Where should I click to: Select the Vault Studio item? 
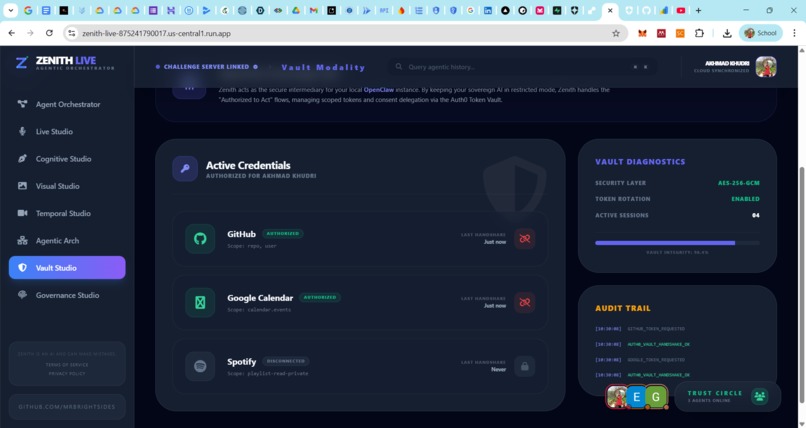pyautogui.click(x=67, y=268)
